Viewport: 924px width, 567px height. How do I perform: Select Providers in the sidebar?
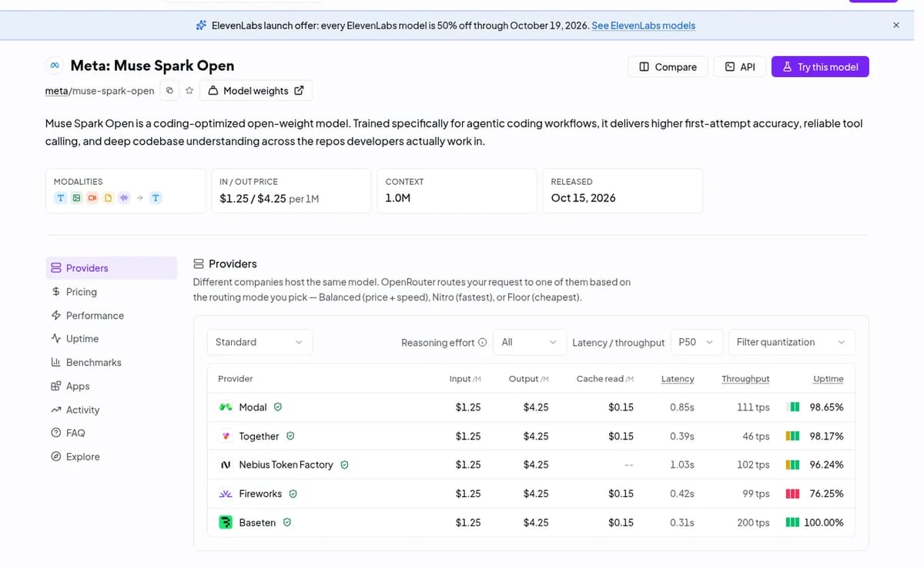(112, 268)
